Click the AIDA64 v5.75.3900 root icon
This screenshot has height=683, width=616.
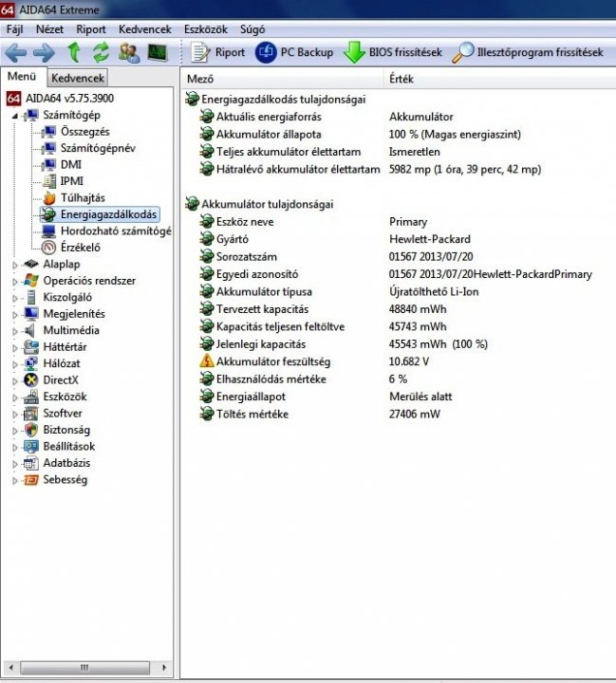(x=13, y=99)
